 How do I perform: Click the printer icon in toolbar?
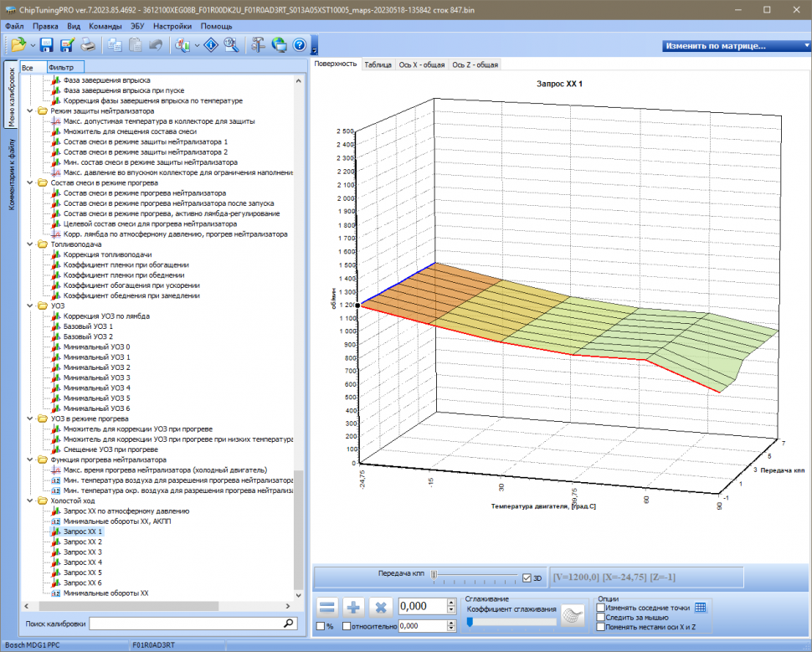tap(87, 45)
